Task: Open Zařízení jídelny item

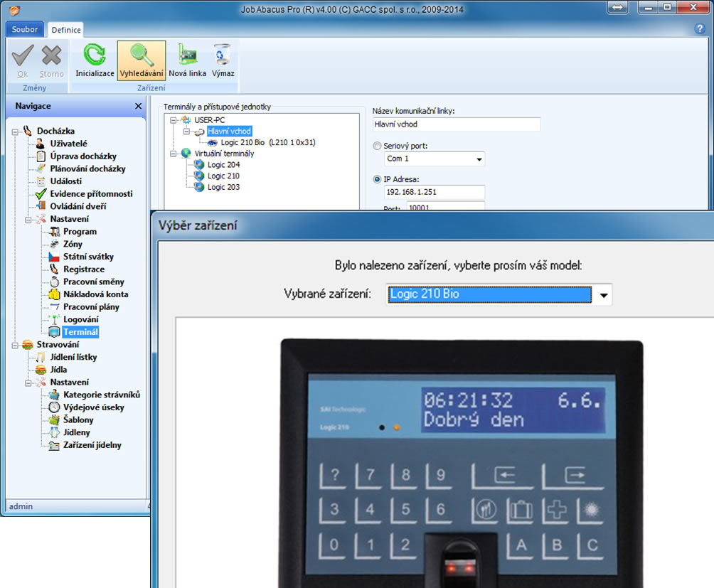Action: pos(92,445)
